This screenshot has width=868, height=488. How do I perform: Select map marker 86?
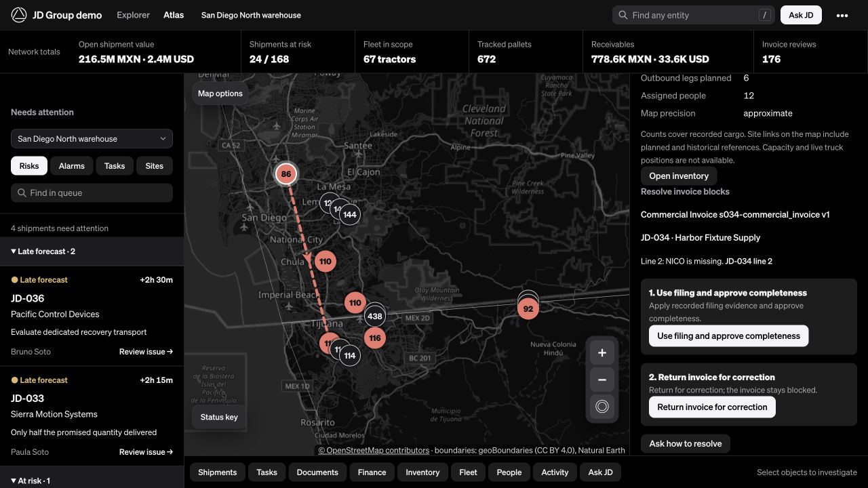pyautogui.click(x=286, y=174)
